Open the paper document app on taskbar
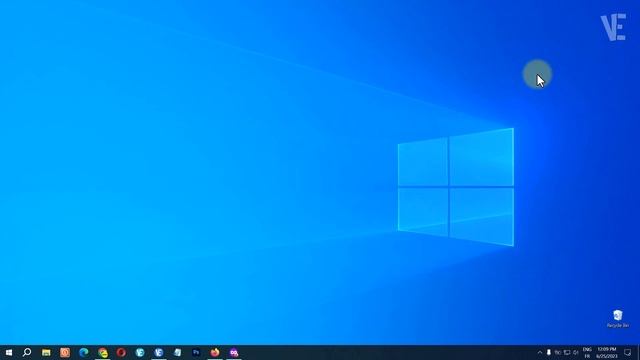The width and height of the screenshot is (640, 360). (178, 352)
